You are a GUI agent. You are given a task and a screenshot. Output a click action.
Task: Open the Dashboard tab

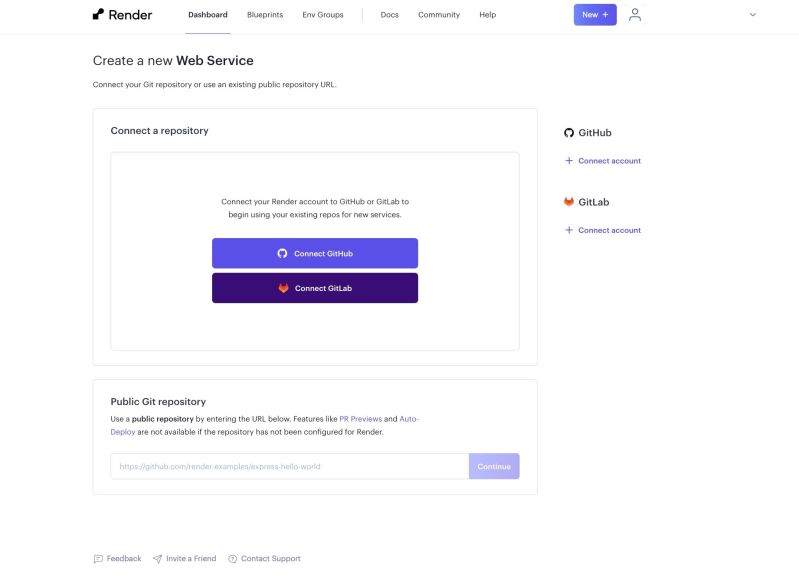pos(208,15)
